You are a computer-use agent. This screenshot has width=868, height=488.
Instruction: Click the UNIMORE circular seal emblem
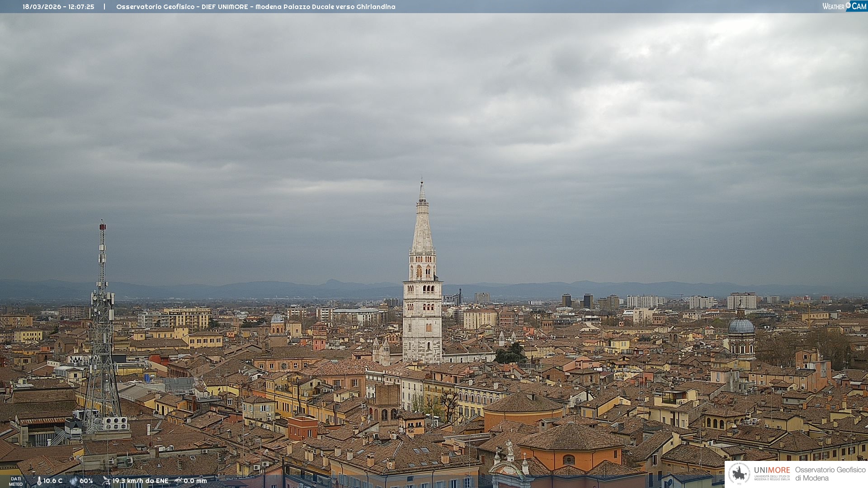click(x=739, y=474)
